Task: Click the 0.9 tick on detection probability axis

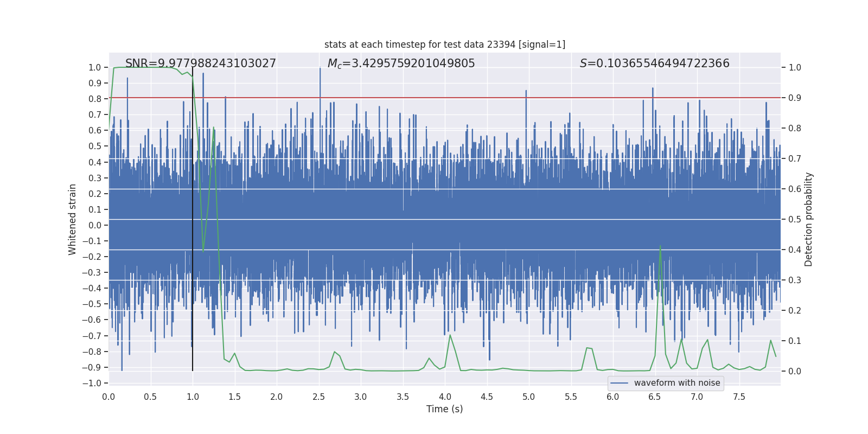Action: [794, 98]
